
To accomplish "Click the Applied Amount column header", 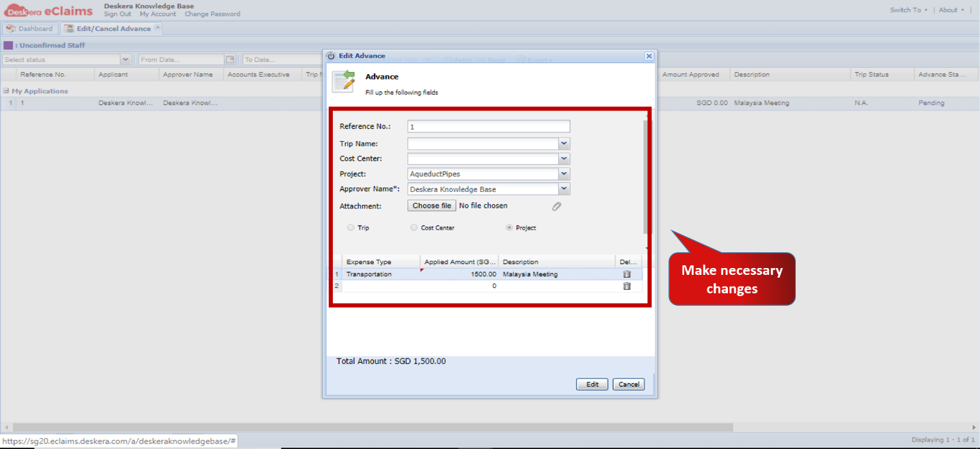I will pos(459,262).
